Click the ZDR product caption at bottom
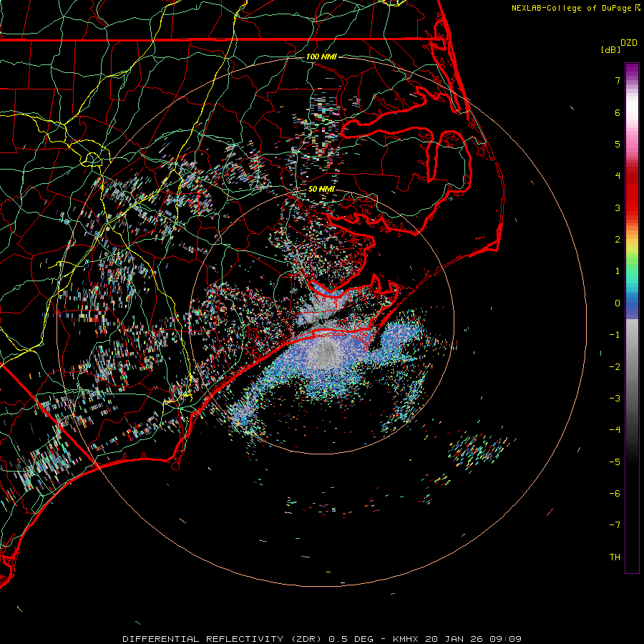The height and width of the screenshot is (644, 644). [322, 639]
